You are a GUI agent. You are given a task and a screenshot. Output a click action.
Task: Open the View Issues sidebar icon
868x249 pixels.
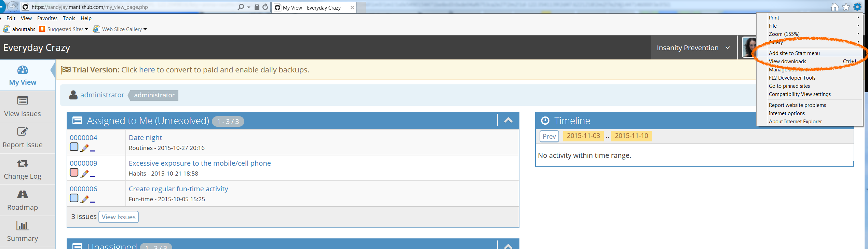pyautogui.click(x=23, y=101)
